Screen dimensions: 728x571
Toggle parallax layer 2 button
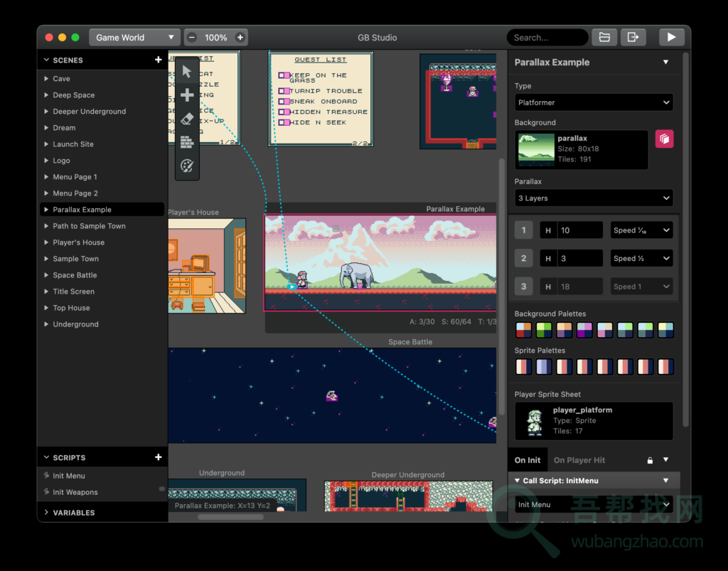click(524, 259)
